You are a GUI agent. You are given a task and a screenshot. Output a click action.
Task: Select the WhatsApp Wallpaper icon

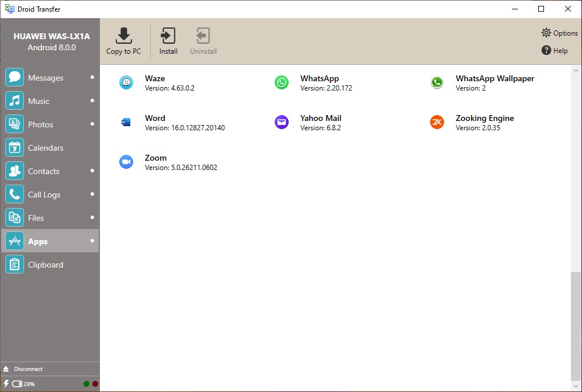click(437, 82)
